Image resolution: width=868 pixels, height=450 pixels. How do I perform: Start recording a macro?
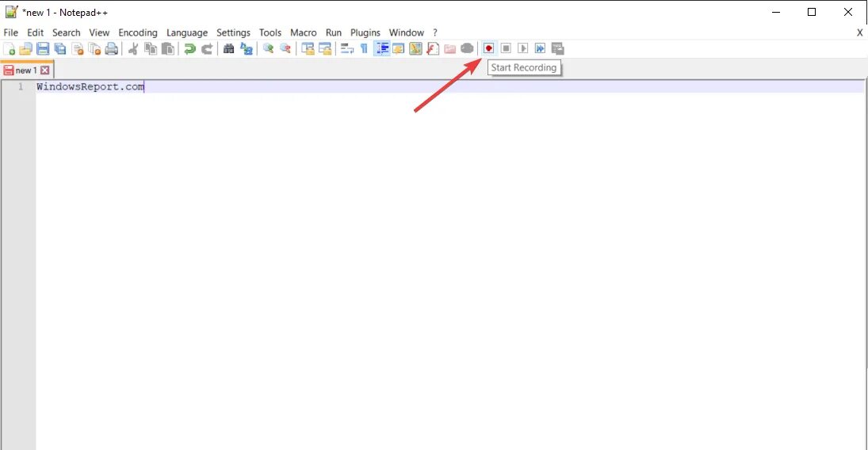pos(489,48)
